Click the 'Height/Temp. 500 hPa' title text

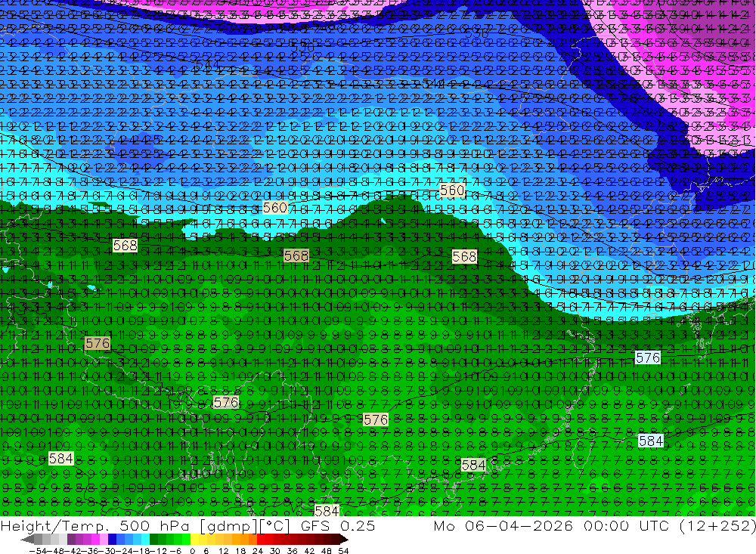click(x=94, y=525)
